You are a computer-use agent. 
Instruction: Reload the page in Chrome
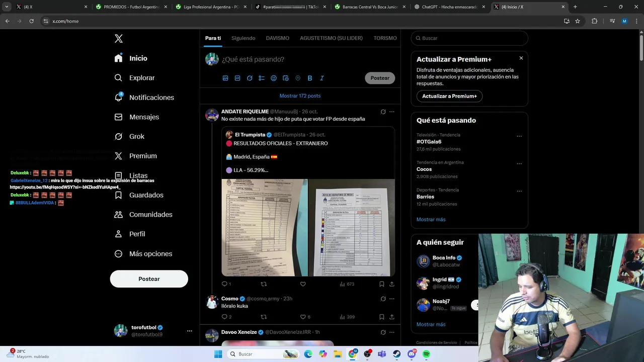pyautogui.click(x=31, y=21)
